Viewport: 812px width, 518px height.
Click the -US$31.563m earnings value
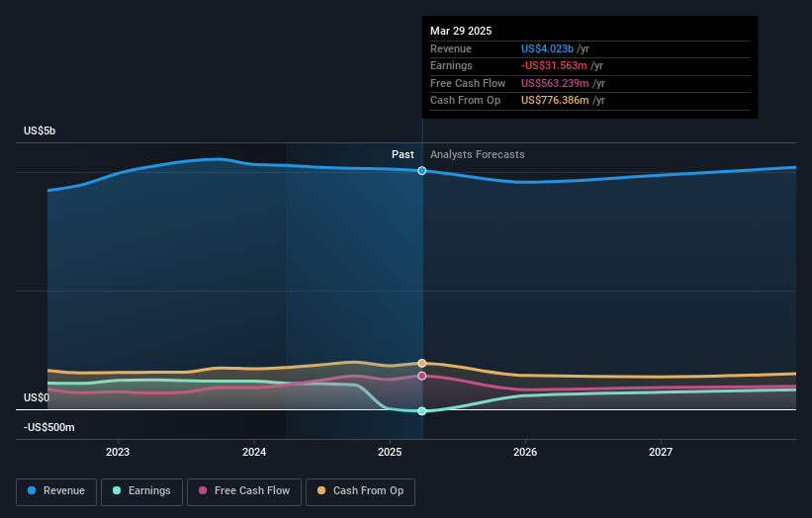click(x=554, y=65)
